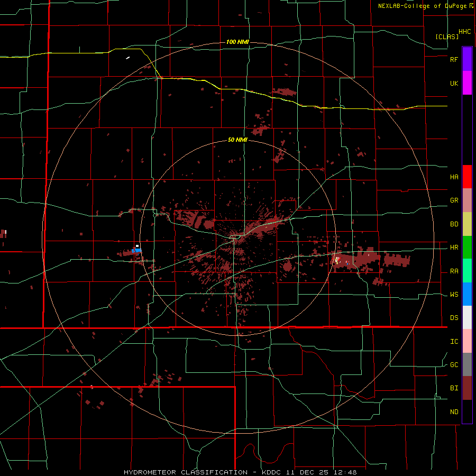Image resolution: width=476 pixels, height=476 pixels.
Task: Select the GR pink legend swatch
Action: 467,200
